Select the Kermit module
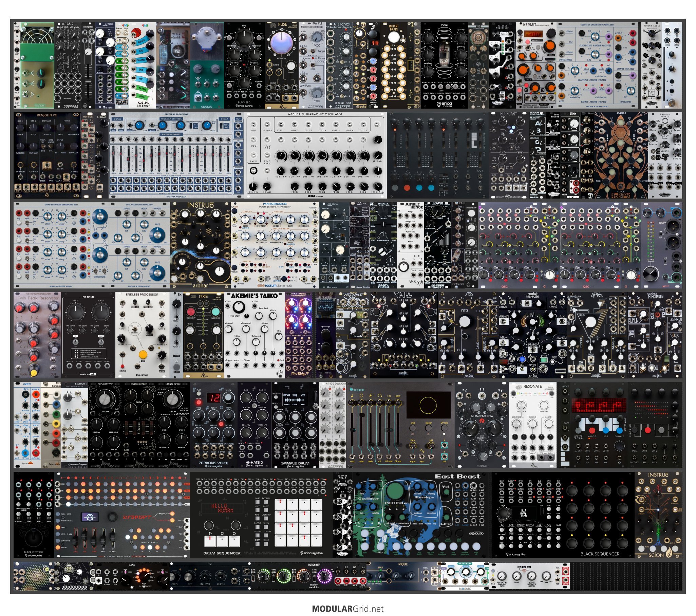The image size is (696, 616). (x=536, y=66)
